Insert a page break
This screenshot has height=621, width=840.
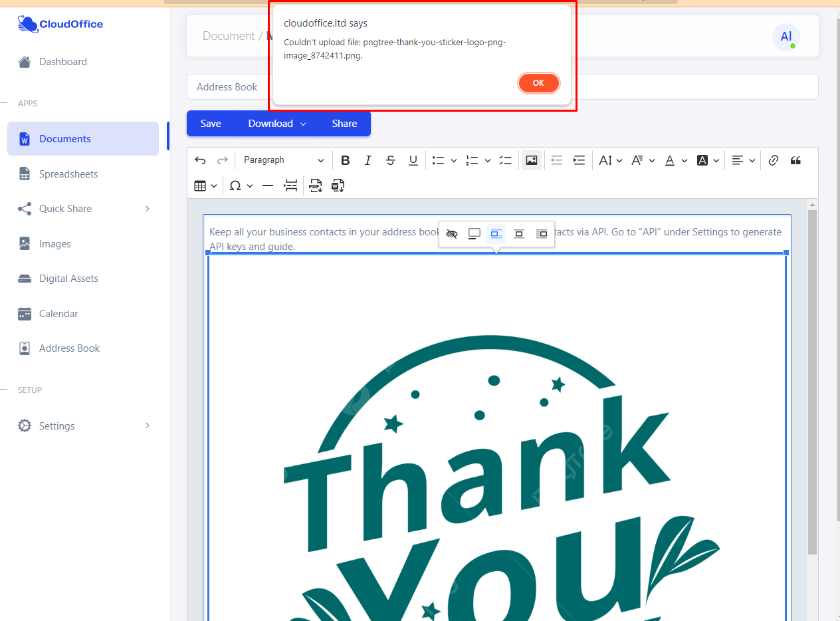(x=290, y=186)
